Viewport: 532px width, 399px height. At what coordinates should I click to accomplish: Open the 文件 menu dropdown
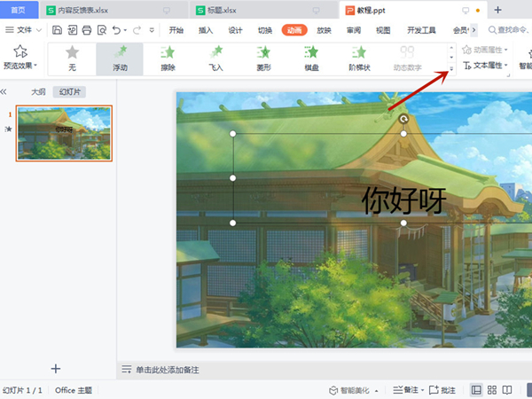click(x=28, y=29)
